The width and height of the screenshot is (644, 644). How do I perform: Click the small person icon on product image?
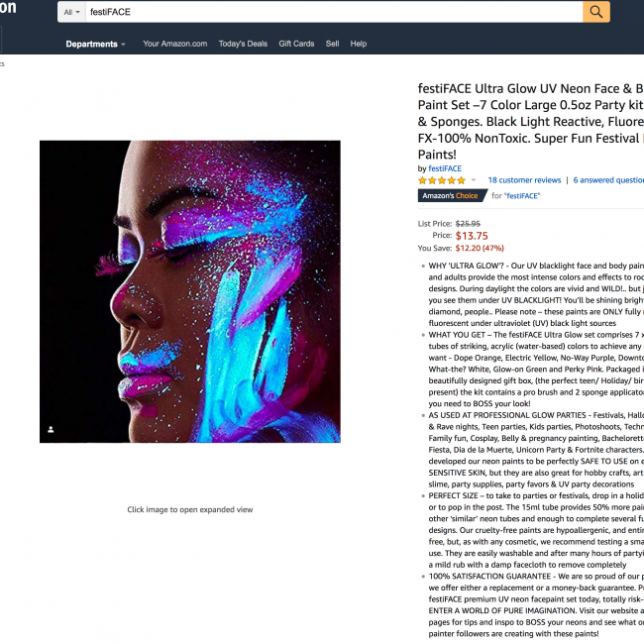point(51,429)
